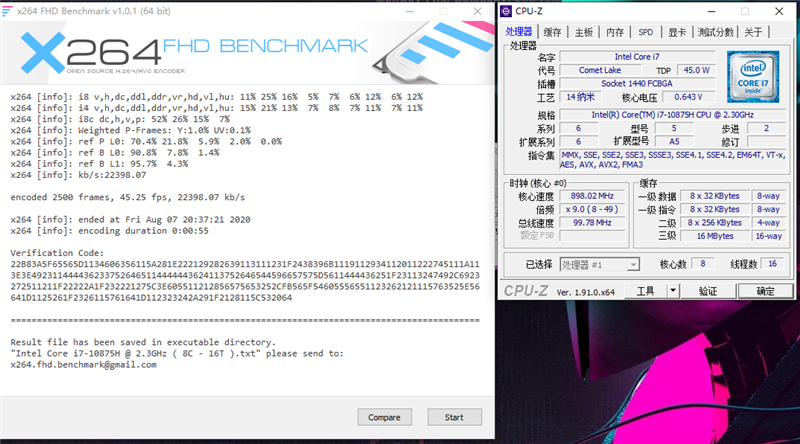800x444 pixels.
Task: Click the 验证 button
Action: (x=708, y=291)
